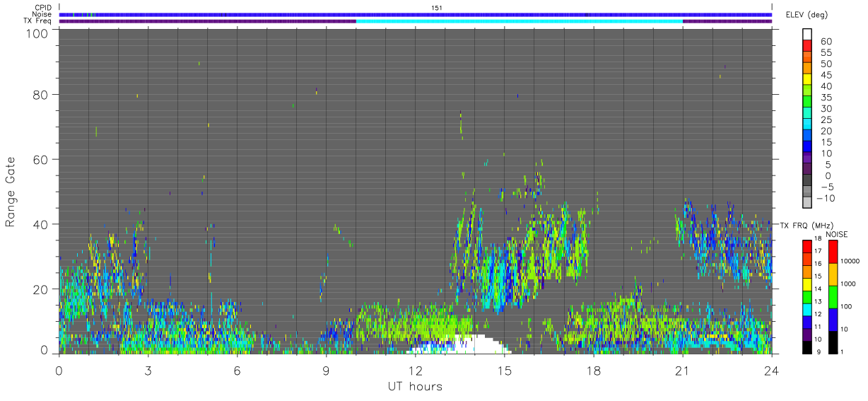Click the 60 tick on ELEV colorbar
The height and width of the screenshot is (401, 868).
826,42
